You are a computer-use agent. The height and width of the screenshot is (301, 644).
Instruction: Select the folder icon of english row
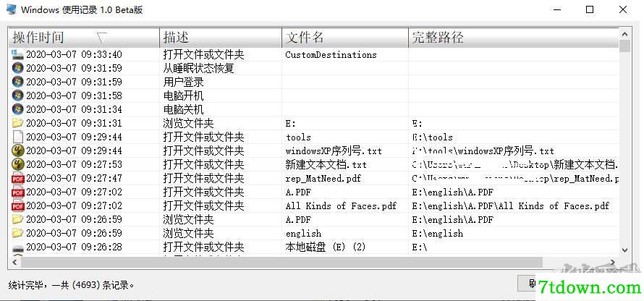pos(17,233)
